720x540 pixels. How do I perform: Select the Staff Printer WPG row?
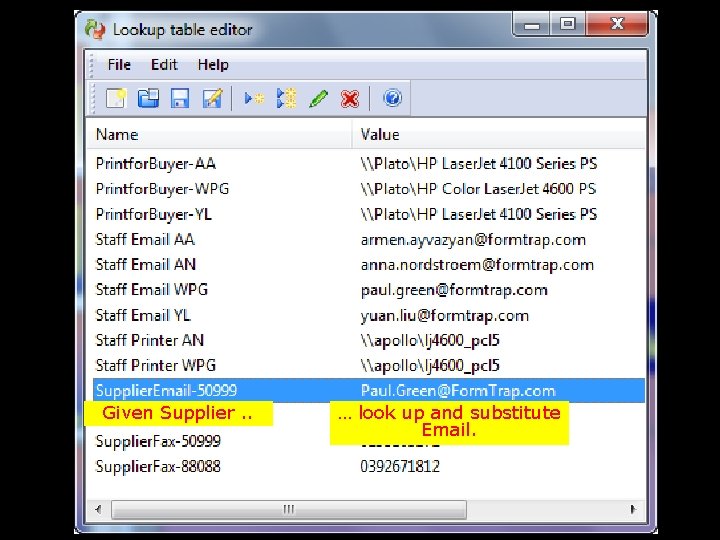point(369,366)
